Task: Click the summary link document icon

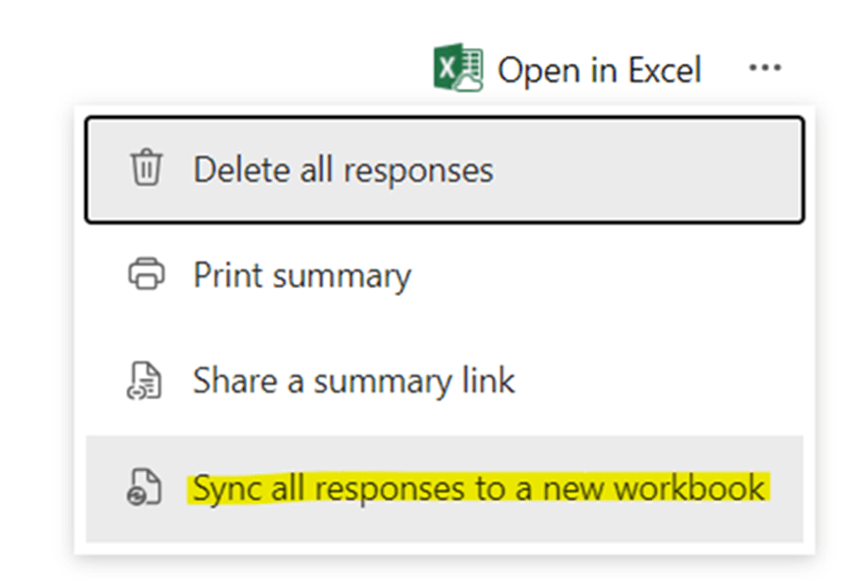Action: pos(144,381)
